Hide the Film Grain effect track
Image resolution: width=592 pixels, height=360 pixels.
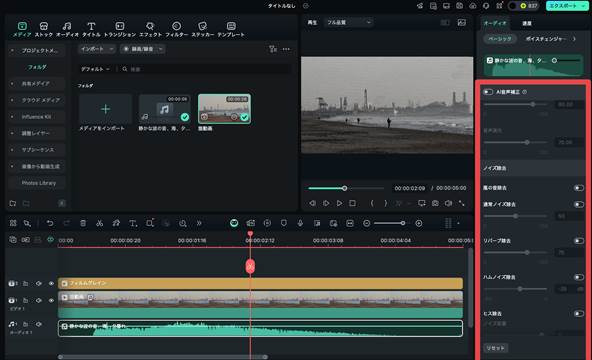(x=51, y=283)
